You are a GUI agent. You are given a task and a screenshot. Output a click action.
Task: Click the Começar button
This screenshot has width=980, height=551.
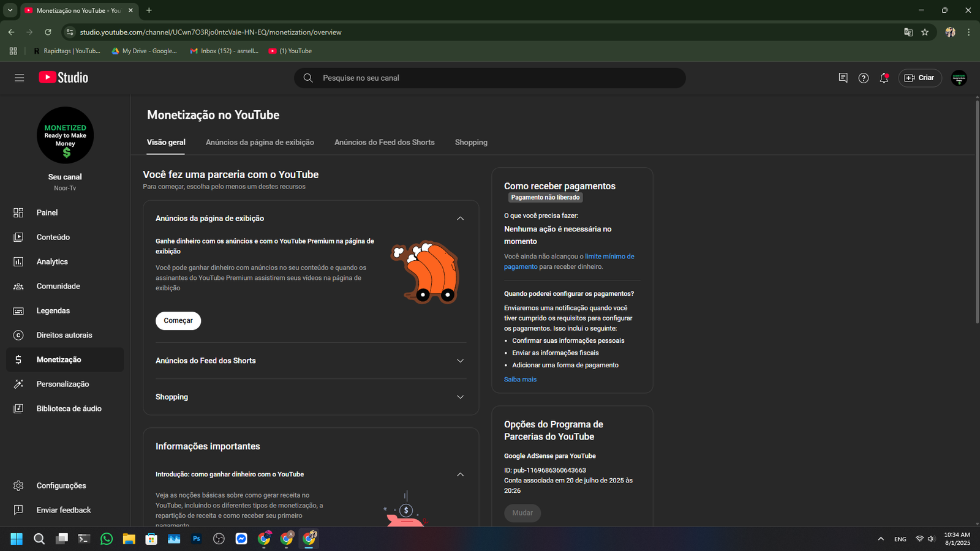pyautogui.click(x=178, y=321)
